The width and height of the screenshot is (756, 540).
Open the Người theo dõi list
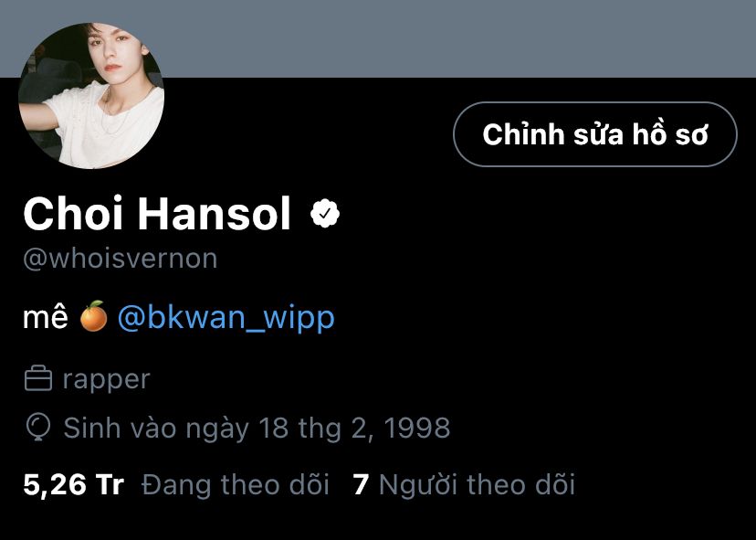pos(477,485)
